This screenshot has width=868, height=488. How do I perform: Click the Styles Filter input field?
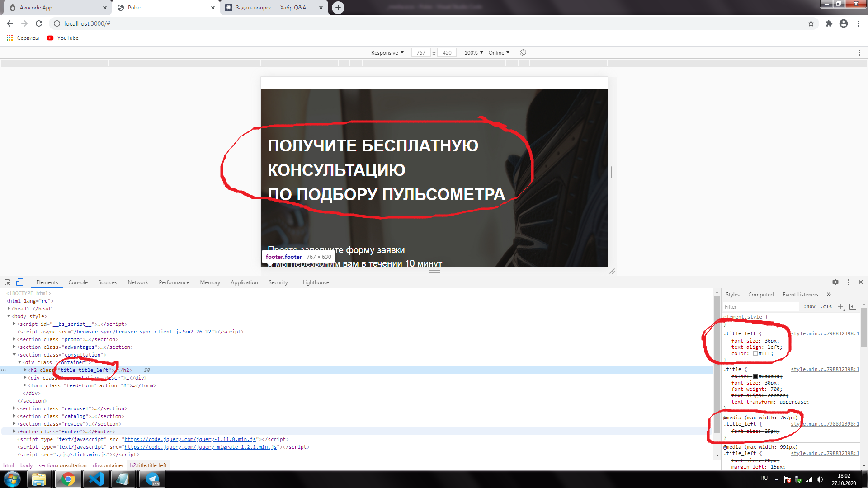click(x=760, y=306)
